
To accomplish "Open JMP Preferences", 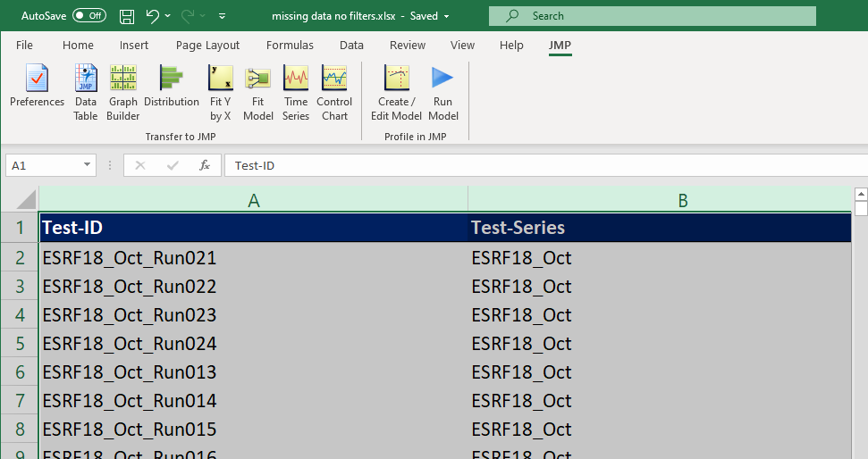I will (37, 91).
